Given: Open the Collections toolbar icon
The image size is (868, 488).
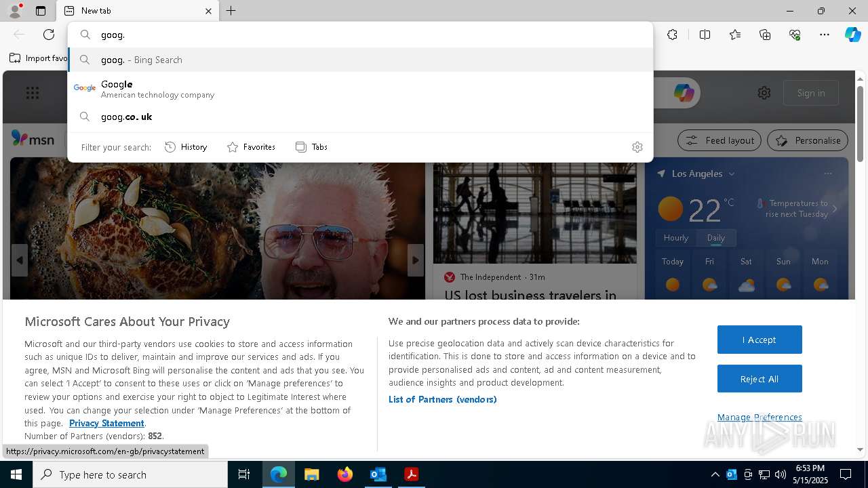Looking at the screenshot, I should coord(765,35).
